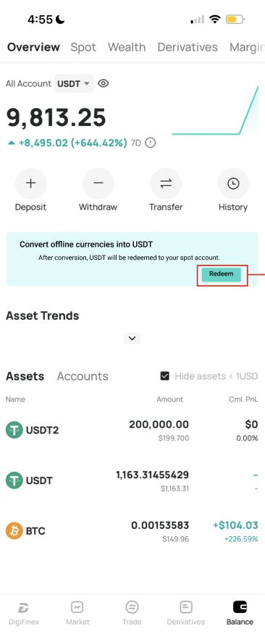Tap the Withdraw minus icon
Screen dimensions: 265x644
coord(98,183)
